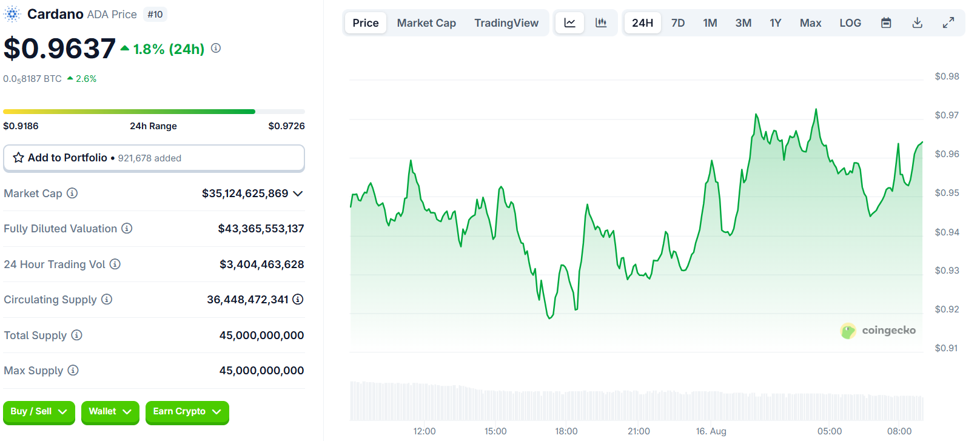Click the Cardano logo icon
This screenshot has height=441, width=980.
12,14
